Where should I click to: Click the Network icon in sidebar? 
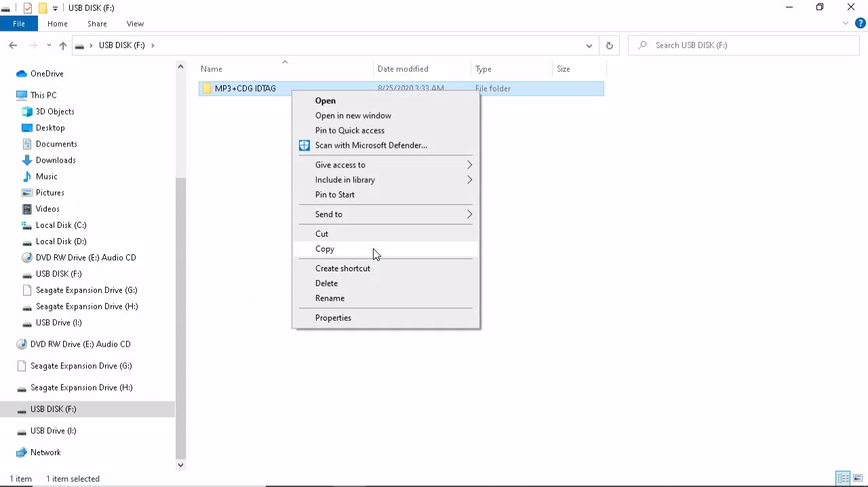21,452
